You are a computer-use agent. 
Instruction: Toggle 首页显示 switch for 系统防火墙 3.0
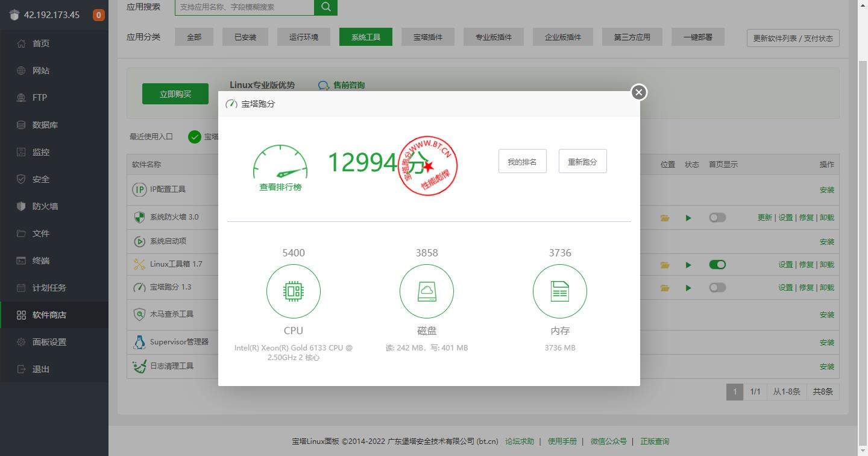coord(717,217)
